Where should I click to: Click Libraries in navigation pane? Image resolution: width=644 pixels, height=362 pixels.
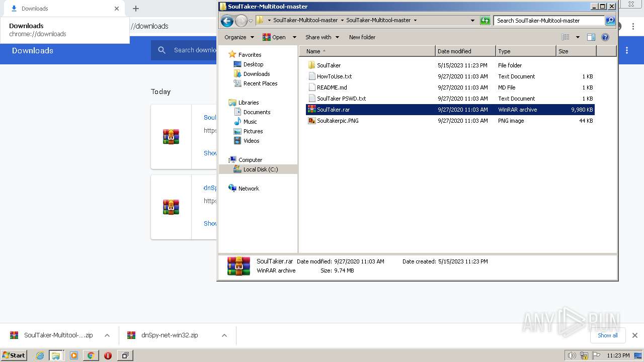pos(249,103)
